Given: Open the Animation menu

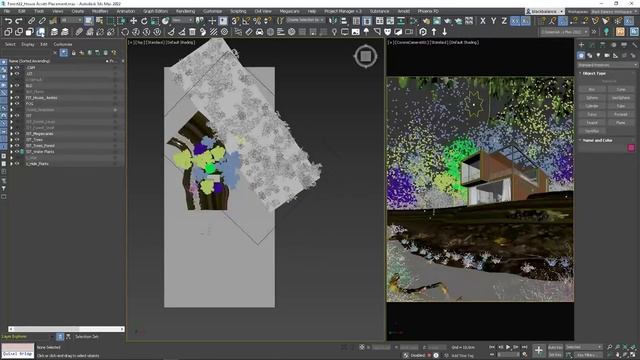Looking at the screenshot, I should click(126, 11).
